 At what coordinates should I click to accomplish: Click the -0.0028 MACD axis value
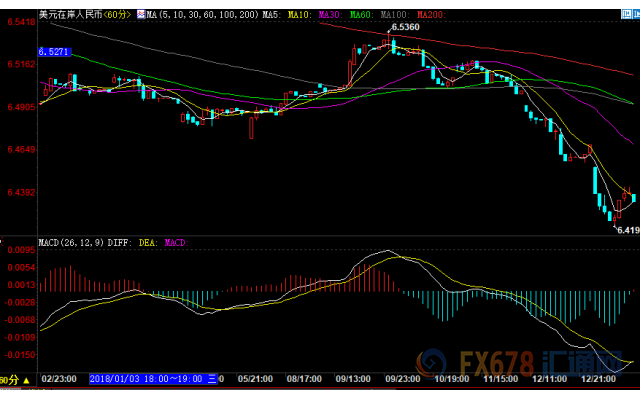[x=20, y=302]
